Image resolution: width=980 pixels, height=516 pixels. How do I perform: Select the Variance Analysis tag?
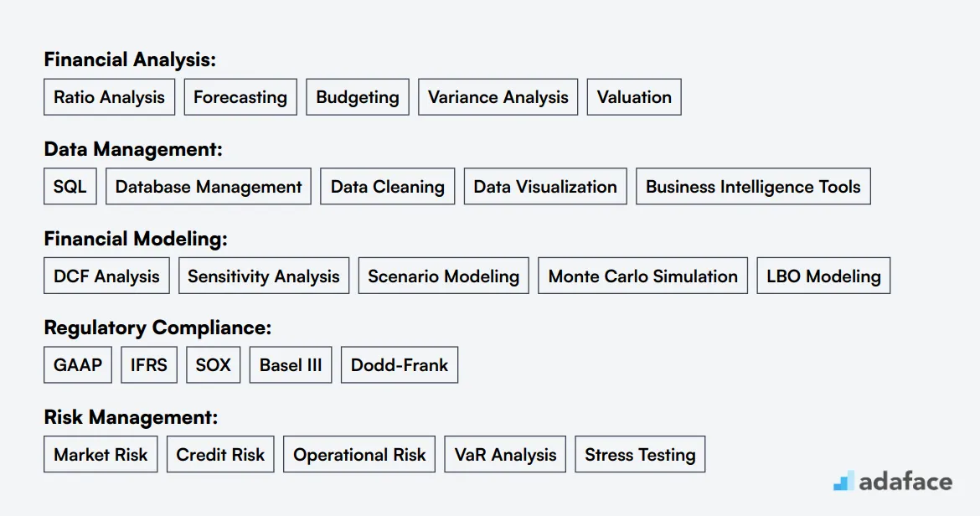pos(498,97)
